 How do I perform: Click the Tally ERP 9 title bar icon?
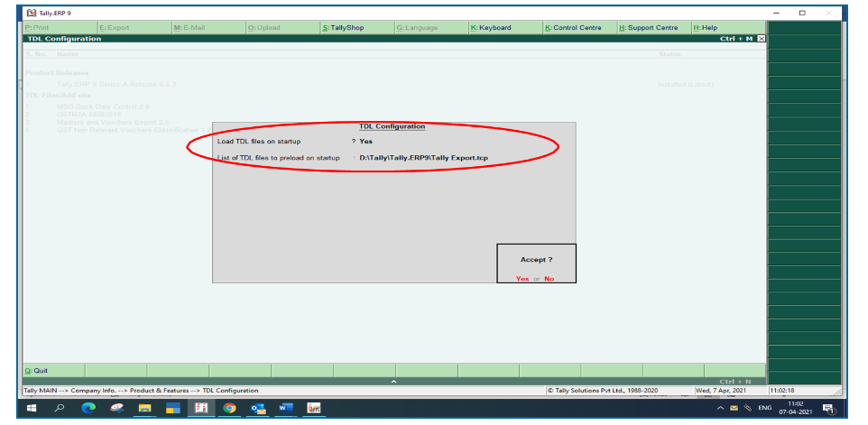pos(32,13)
